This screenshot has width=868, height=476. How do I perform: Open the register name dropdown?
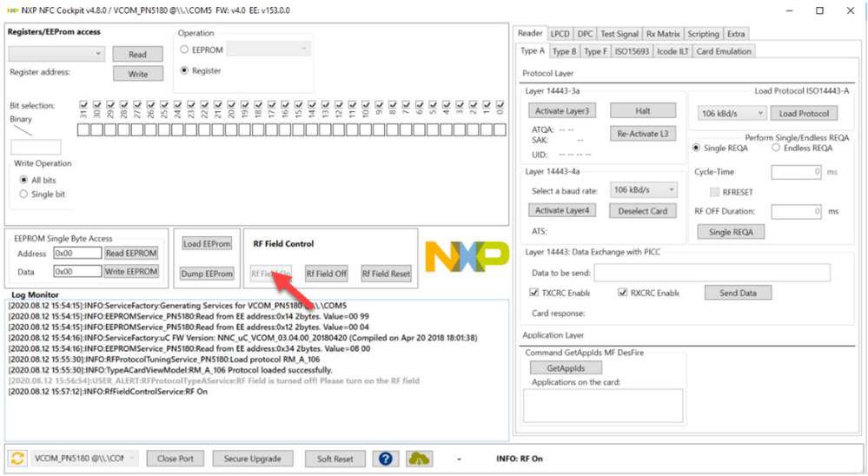pos(56,54)
